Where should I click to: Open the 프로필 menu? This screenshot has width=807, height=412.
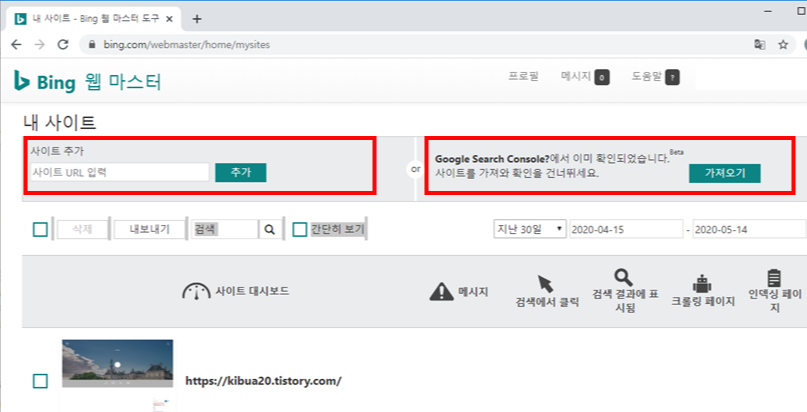point(523,76)
